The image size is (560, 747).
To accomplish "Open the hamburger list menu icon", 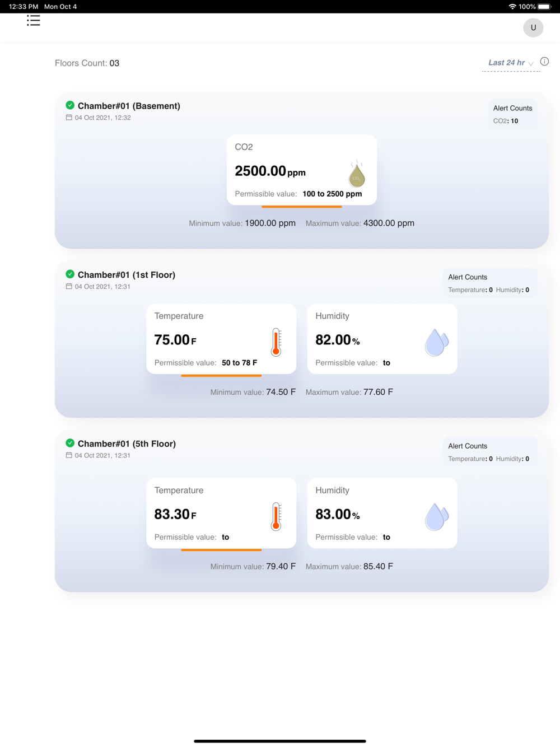I will pyautogui.click(x=34, y=21).
